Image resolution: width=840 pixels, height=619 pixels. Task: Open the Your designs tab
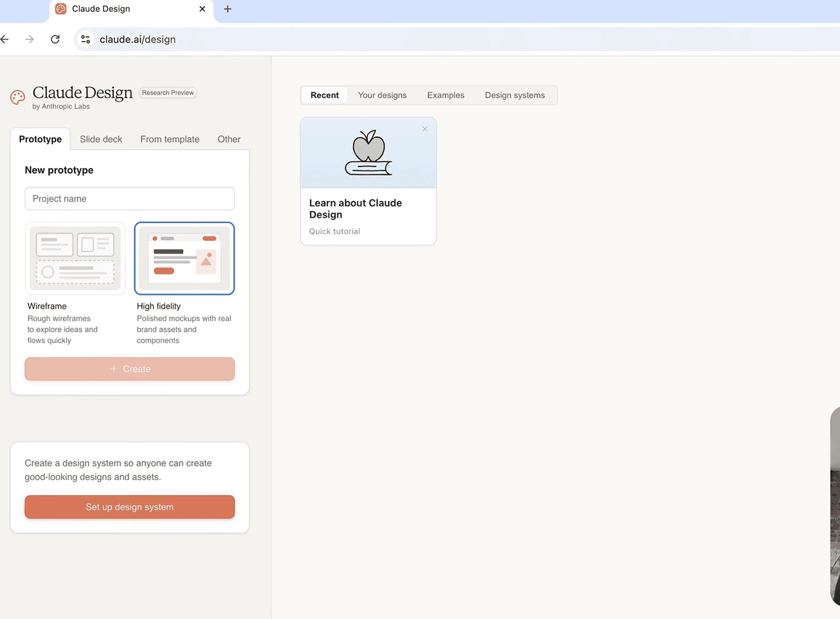(x=382, y=95)
